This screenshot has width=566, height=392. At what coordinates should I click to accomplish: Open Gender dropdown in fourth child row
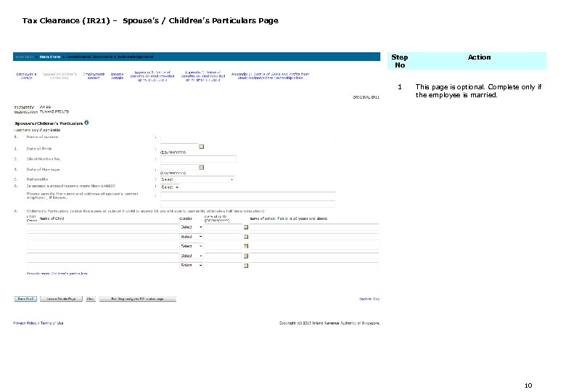tap(192, 256)
